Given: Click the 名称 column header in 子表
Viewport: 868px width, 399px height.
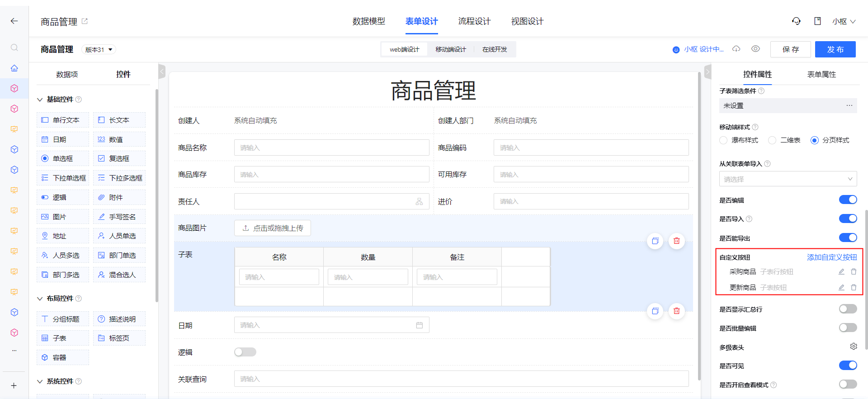Looking at the screenshot, I should [x=279, y=257].
